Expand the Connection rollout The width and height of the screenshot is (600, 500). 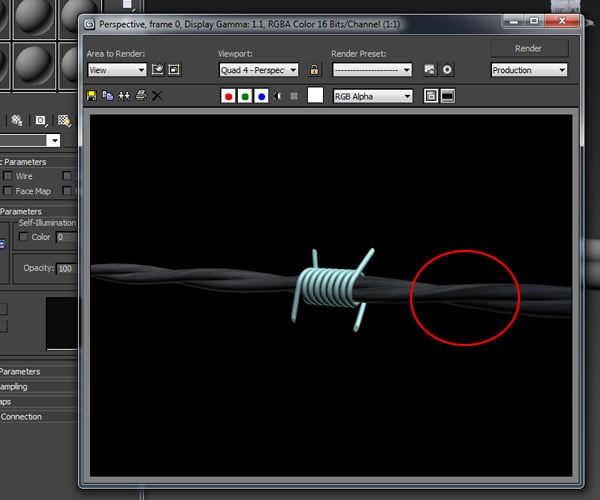click(38, 417)
